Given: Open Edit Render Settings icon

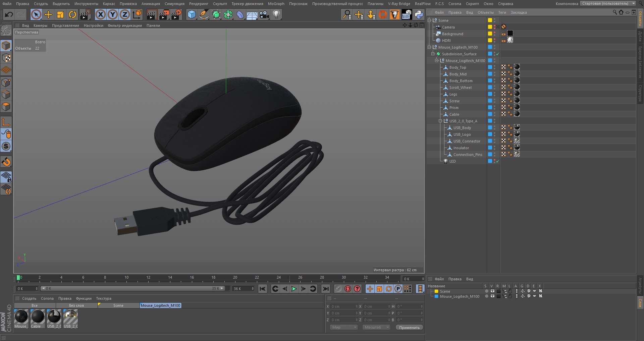Looking at the screenshot, I should (176, 14).
